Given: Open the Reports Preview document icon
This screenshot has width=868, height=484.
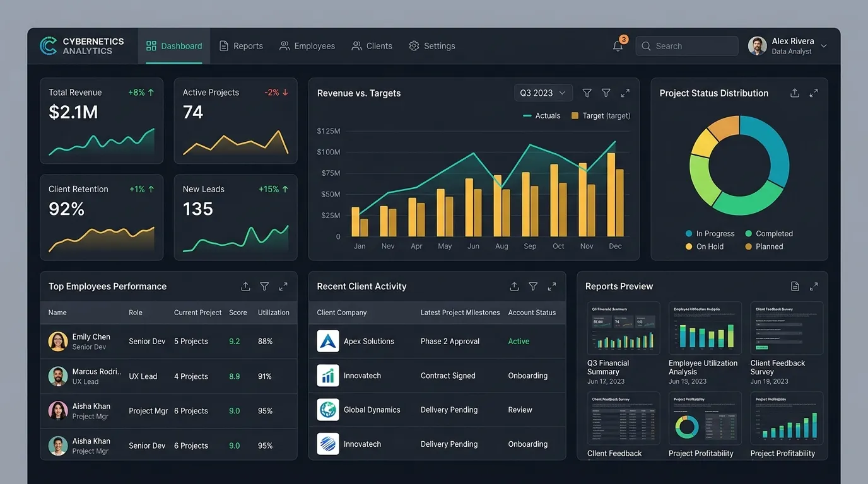Looking at the screenshot, I should click(795, 287).
